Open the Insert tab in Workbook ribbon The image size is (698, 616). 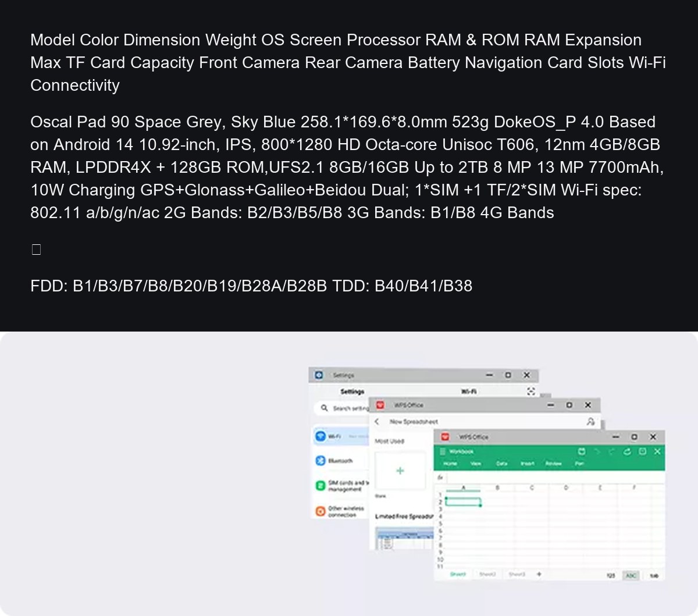tap(528, 464)
